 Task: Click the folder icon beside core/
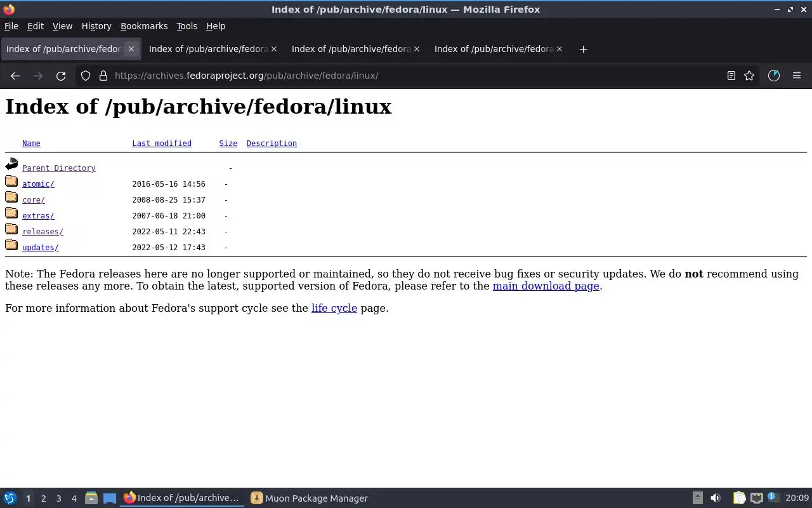[x=11, y=197]
